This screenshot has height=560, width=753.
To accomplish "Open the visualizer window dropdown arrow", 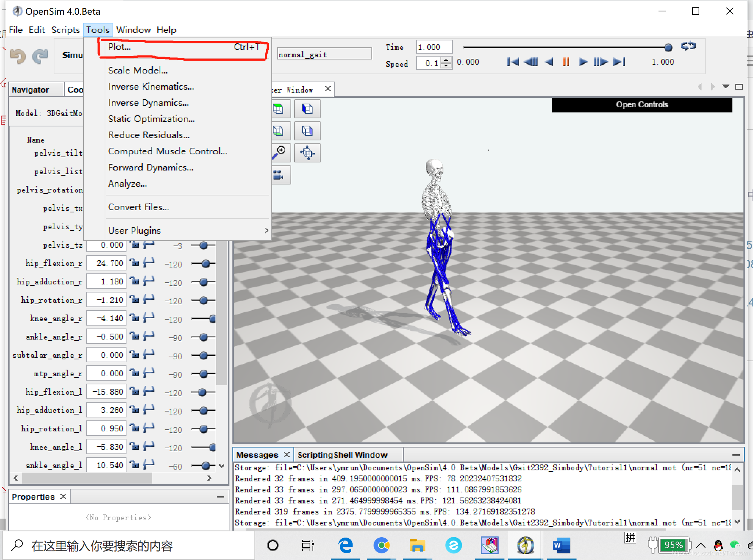I will 726,87.
